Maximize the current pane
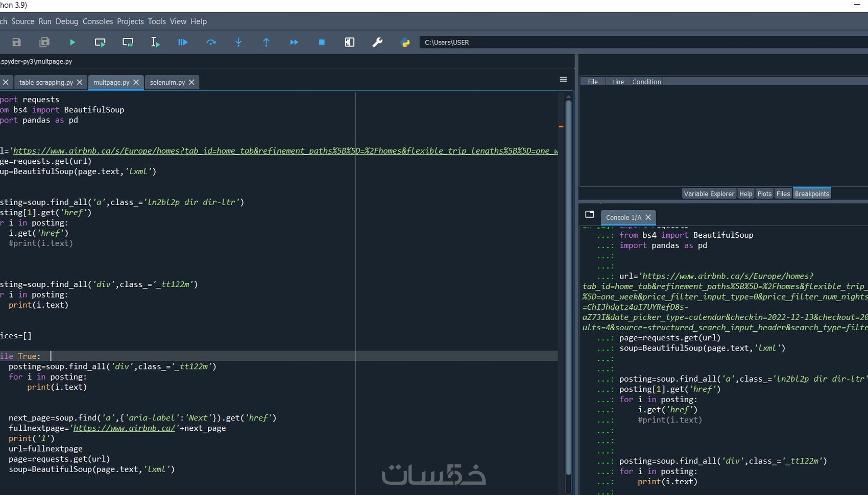Screen dimensions: 868x495 click(x=350, y=42)
